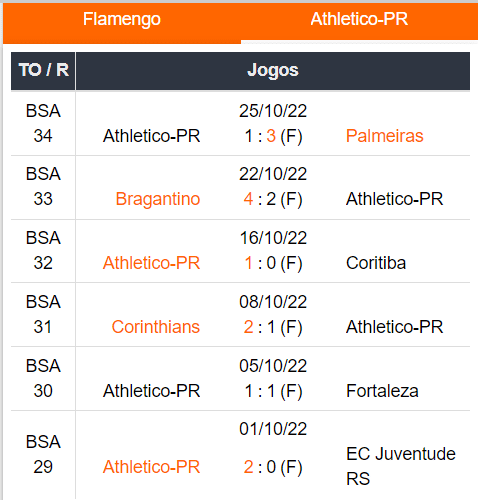Select the BSA 29 round cell

[x=43, y=454]
